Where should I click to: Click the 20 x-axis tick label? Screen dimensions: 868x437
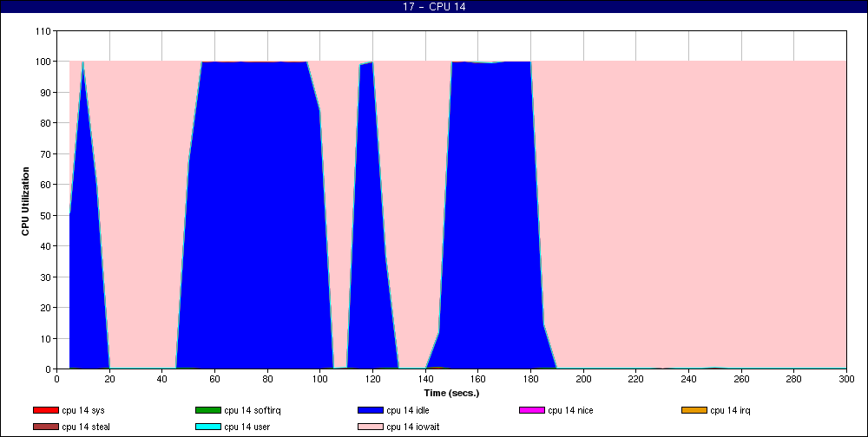coord(109,379)
